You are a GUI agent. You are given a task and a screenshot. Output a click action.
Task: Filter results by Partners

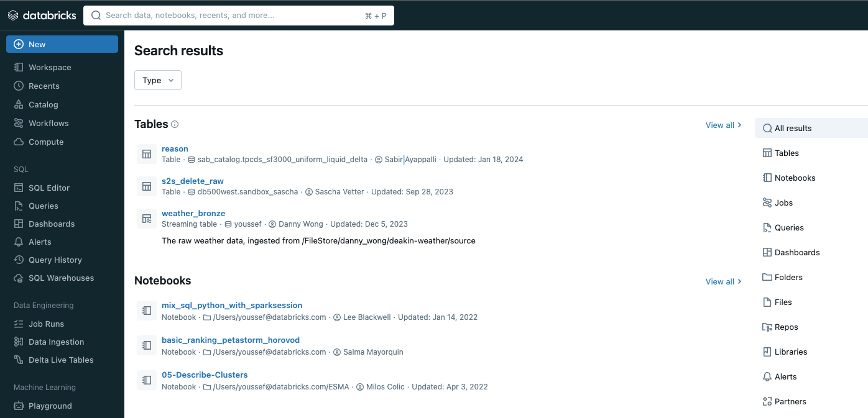pos(811,401)
